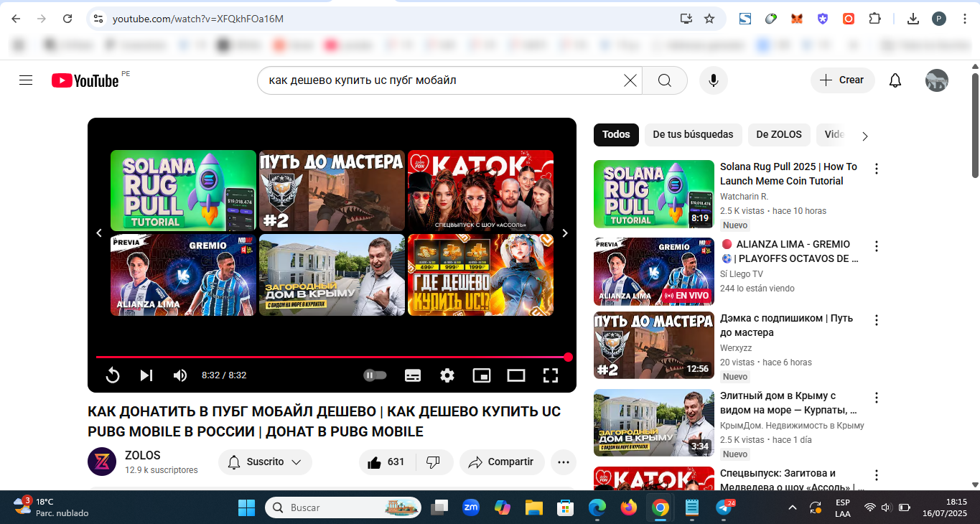Open Дэмка с подпишиком video title
The height and width of the screenshot is (524, 980).
[x=786, y=325]
